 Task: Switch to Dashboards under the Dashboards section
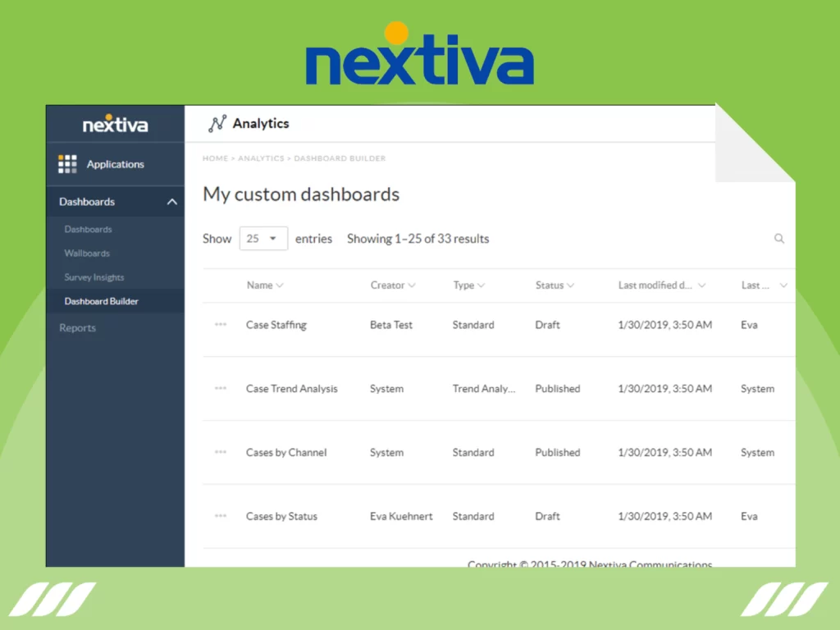(x=88, y=229)
